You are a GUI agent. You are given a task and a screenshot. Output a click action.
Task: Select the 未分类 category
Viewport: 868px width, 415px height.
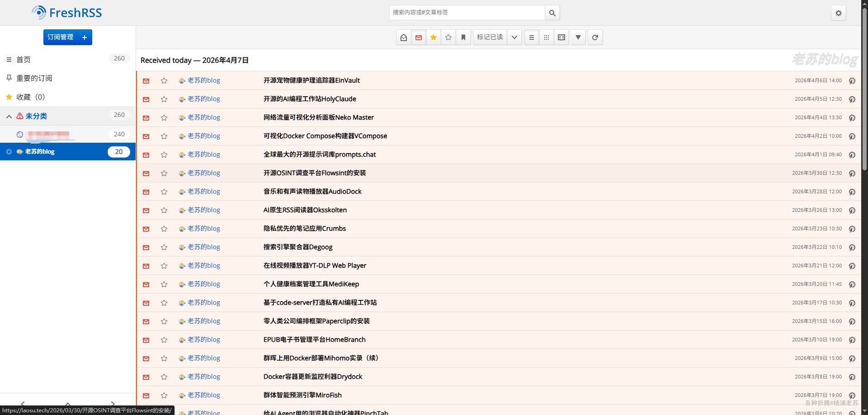click(36, 116)
